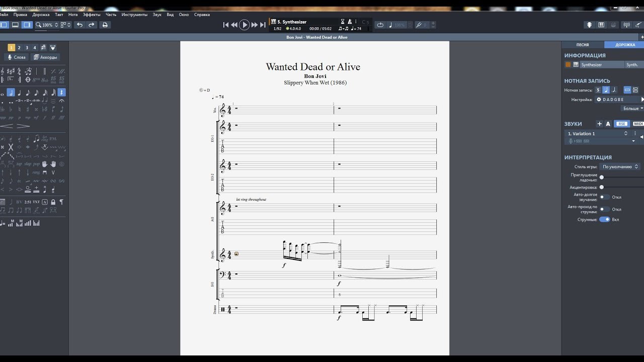Image resolution: width=644 pixels, height=362 pixels.
Task: Open the Эффекты menu
Action: pos(92,15)
